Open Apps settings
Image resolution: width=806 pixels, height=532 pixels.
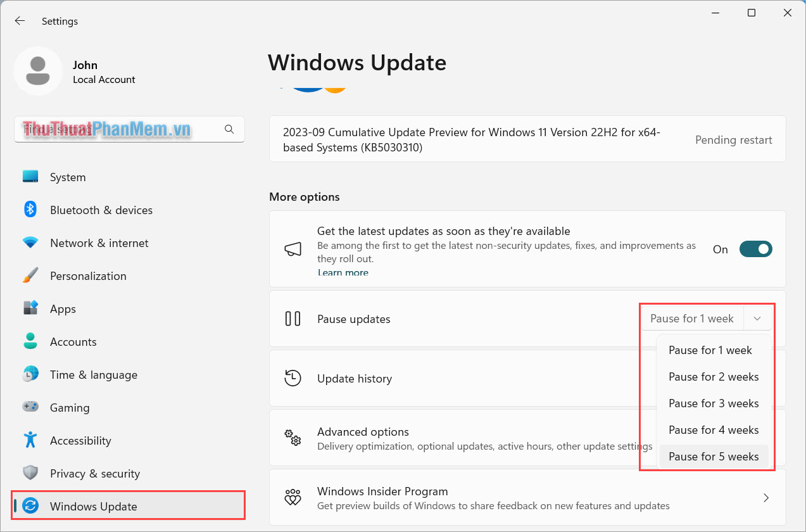pyautogui.click(x=62, y=308)
